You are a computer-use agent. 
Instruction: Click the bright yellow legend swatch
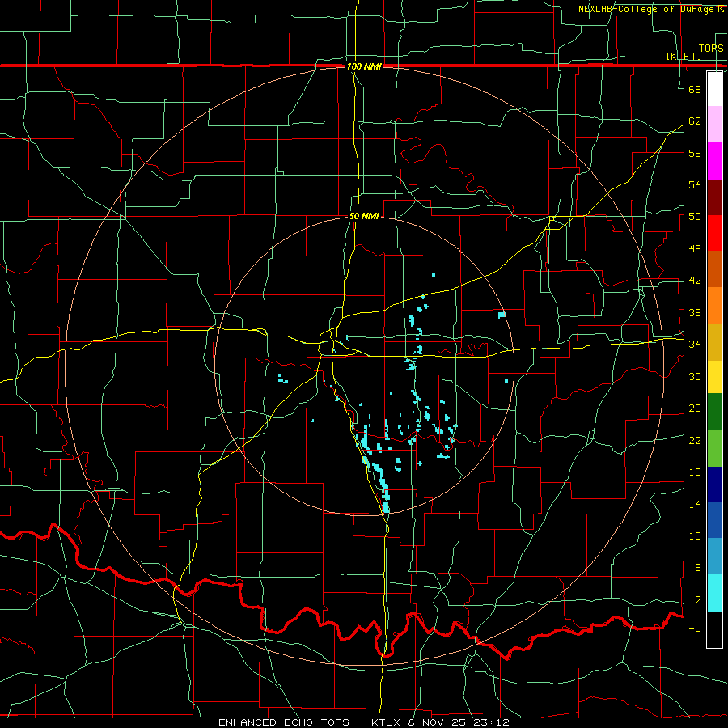tap(714, 377)
